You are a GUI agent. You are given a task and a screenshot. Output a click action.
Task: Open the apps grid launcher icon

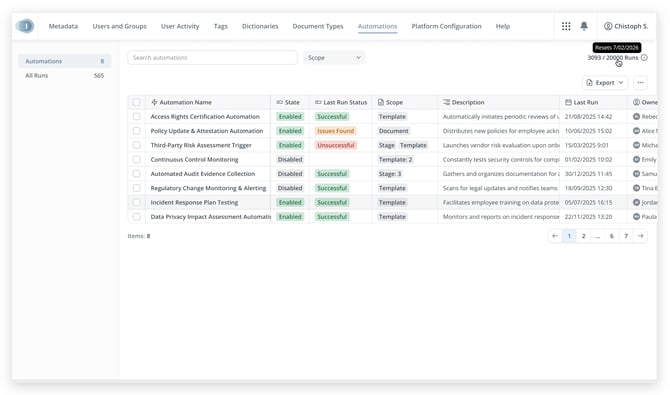(x=566, y=26)
